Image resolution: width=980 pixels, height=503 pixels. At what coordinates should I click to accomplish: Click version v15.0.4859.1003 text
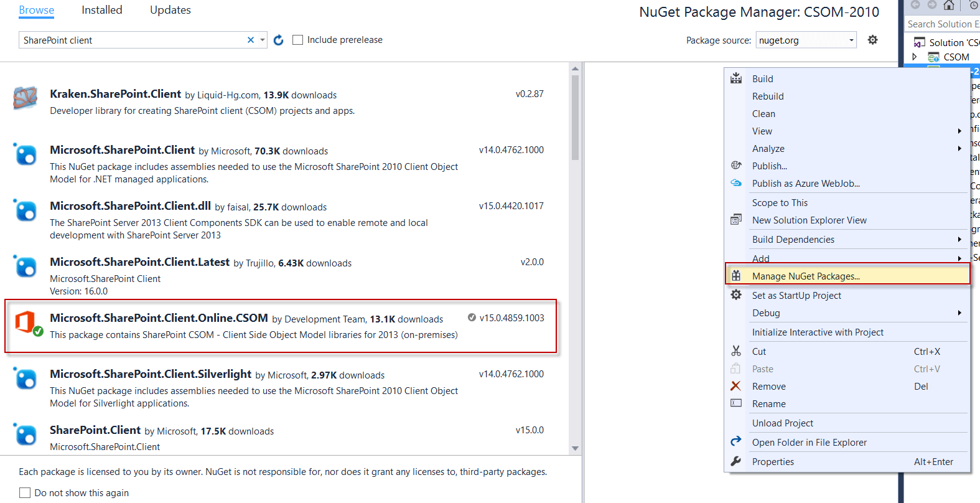click(x=511, y=317)
